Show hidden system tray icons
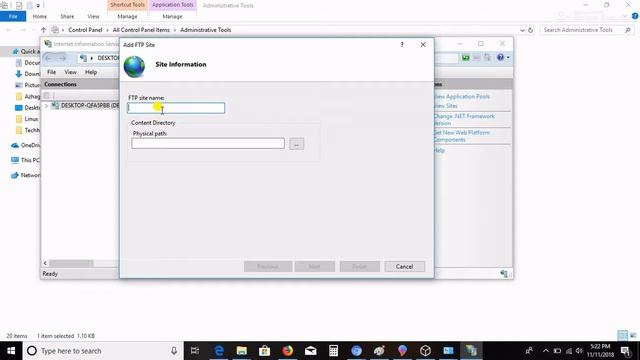Image resolution: width=640 pixels, height=360 pixels. coord(546,351)
